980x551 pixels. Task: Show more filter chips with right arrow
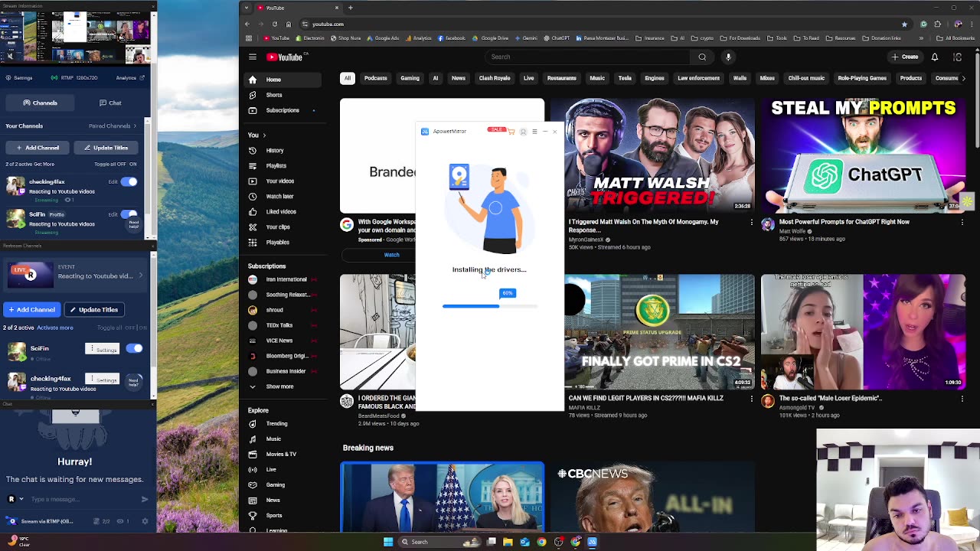(x=963, y=78)
